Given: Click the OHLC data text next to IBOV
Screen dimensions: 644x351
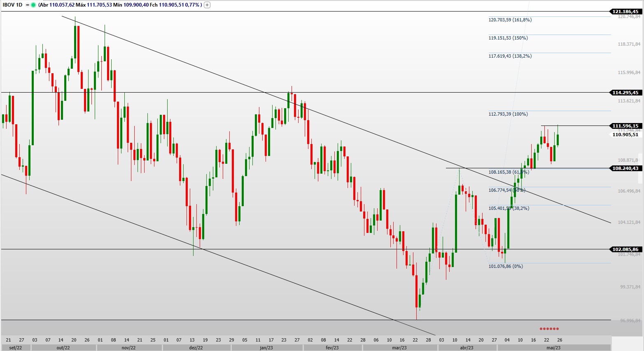Looking at the screenshot, I should [119, 5].
